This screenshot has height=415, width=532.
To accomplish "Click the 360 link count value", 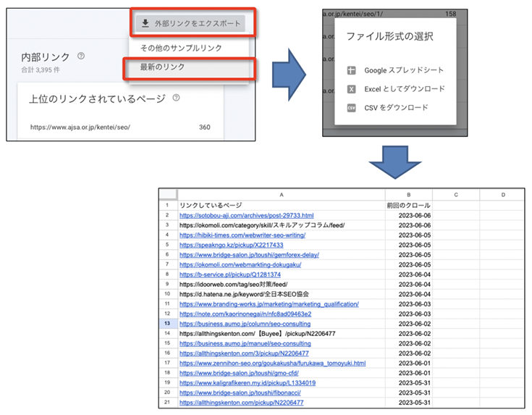I will [204, 127].
